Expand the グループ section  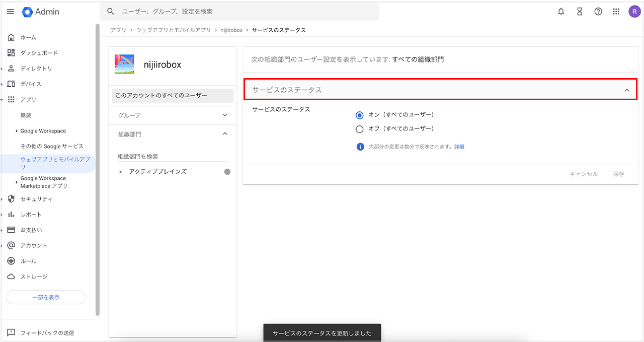pos(225,115)
